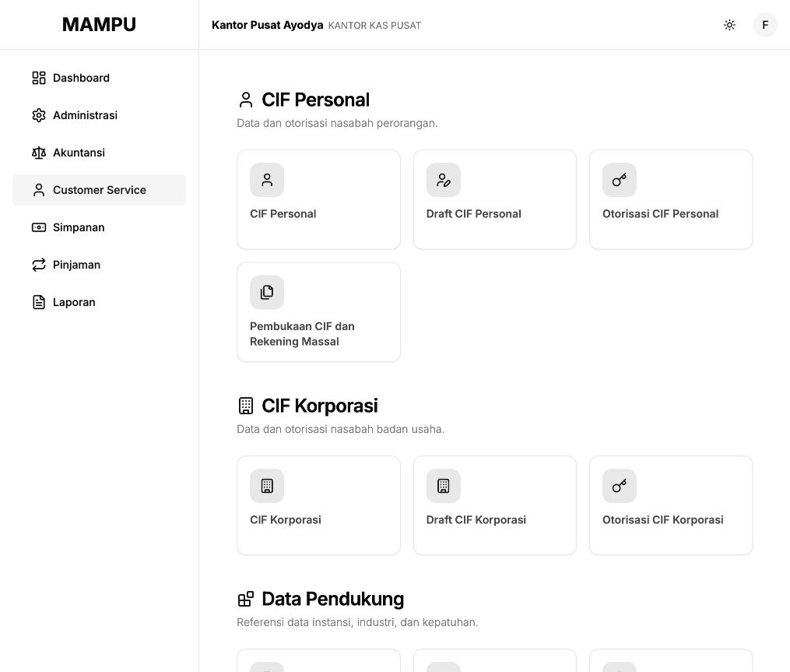Image resolution: width=790 pixels, height=672 pixels.
Task: Click the building icon on Draft CIF Korporasi
Action: [x=444, y=486]
